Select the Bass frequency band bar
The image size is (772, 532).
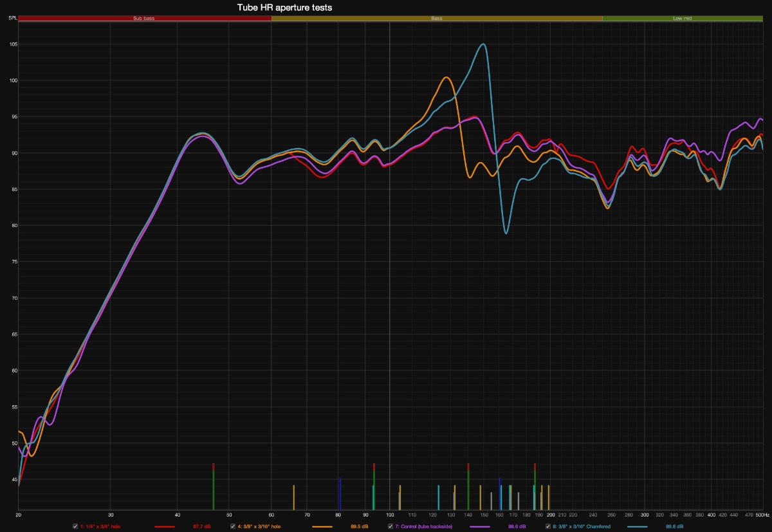pos(436,19)
